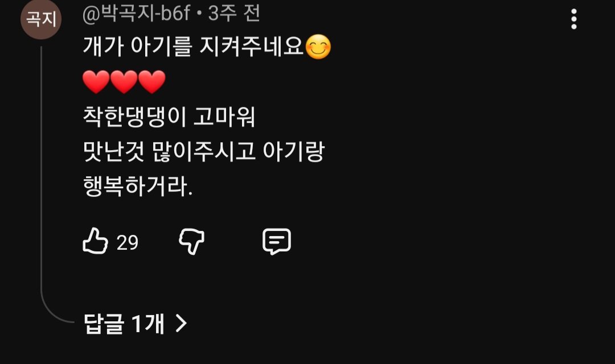Click the 29 like count
This screenshot has height=364, width=615.
[128, 242]
